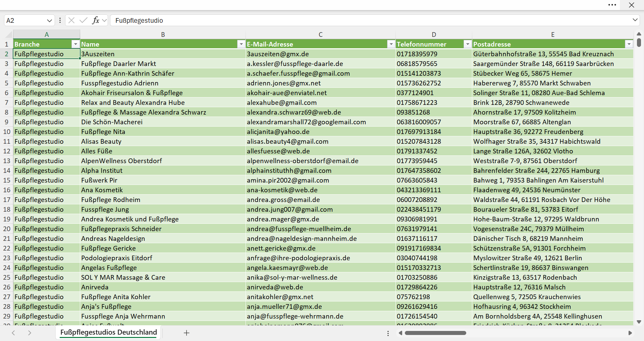Select row 10 header
644x341 pixels.
coord(7,132)
